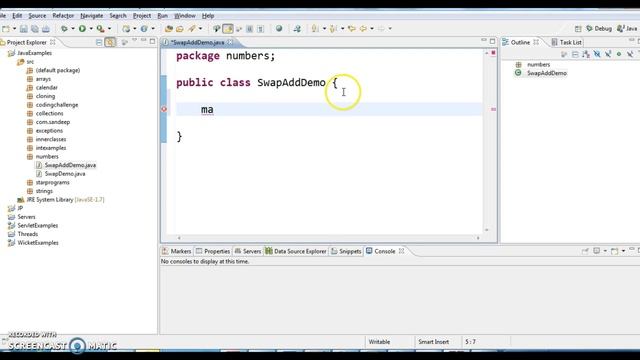Go to Last Edit Location icon
Screen dimensions: 640x360
(x=351, y=29)
